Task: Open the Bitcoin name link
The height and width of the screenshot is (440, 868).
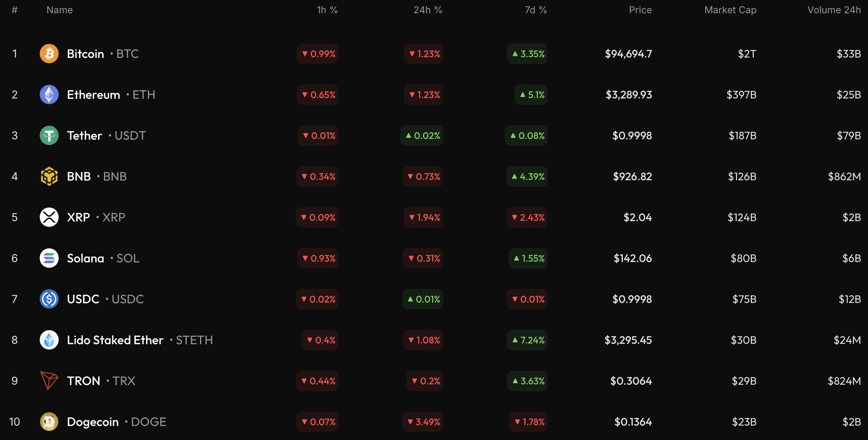Action: [x=86, y=54]
